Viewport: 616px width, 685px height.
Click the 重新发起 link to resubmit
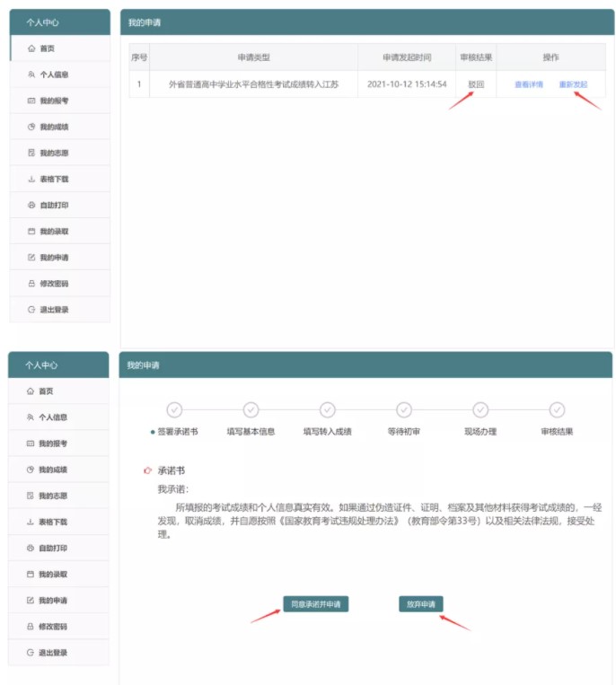point(573,85)
